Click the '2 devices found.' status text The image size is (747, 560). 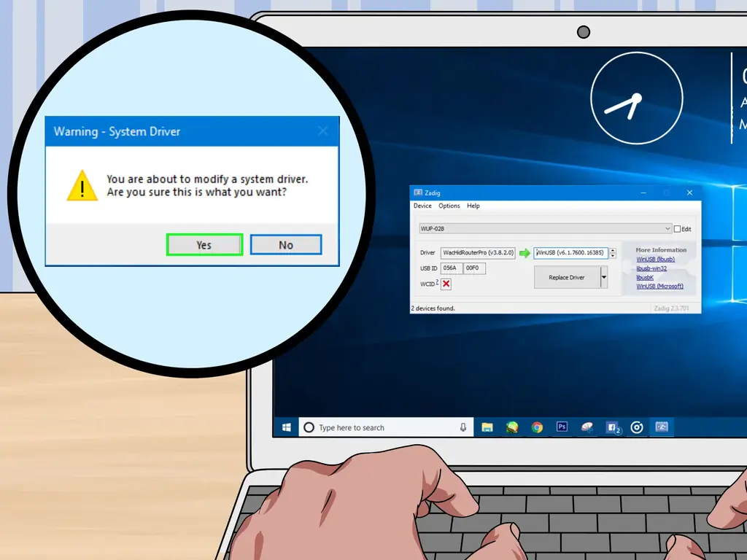pos(433,308)
